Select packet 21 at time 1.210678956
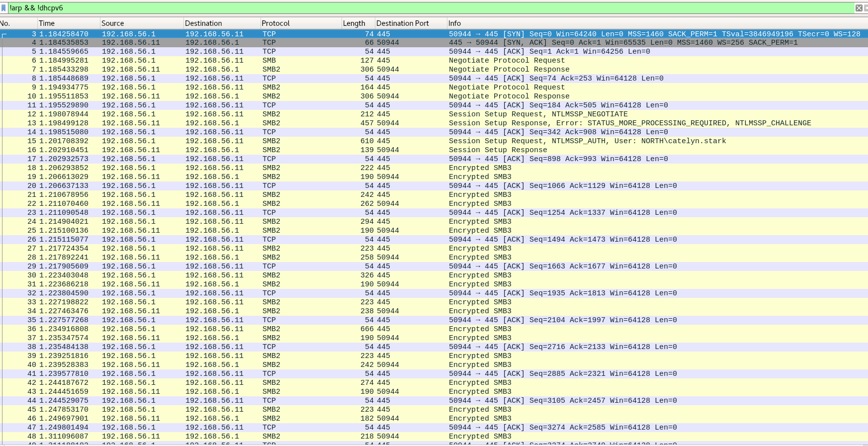 (434, 195)
